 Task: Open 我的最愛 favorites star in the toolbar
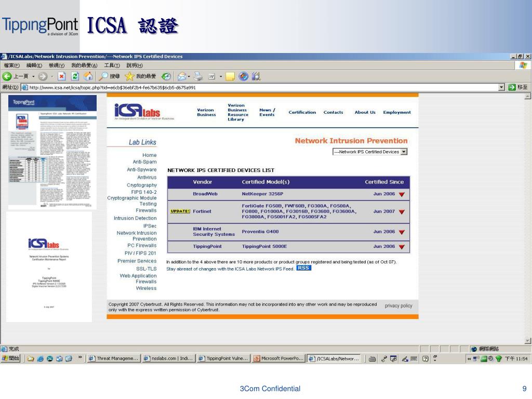(140, 76)
